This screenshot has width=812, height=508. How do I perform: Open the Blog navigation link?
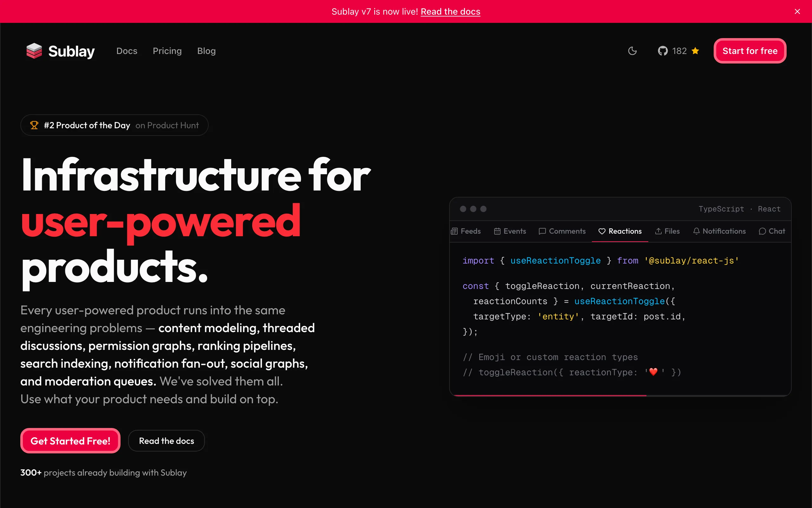(x=206, y=51)
